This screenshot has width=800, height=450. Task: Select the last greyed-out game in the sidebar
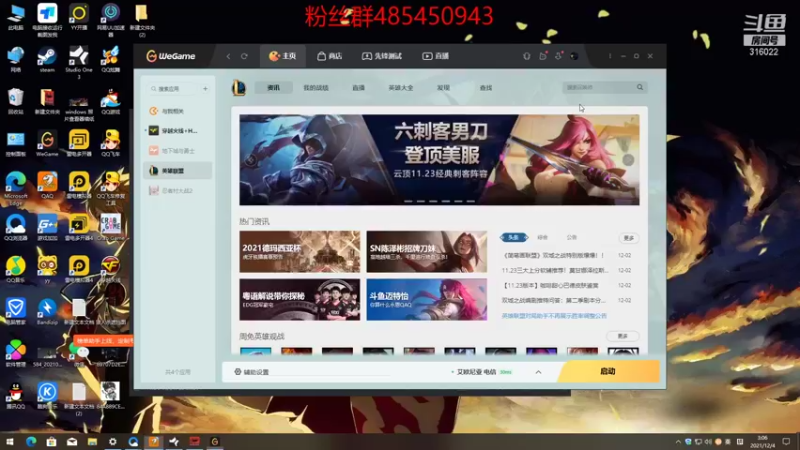point(178,190)
